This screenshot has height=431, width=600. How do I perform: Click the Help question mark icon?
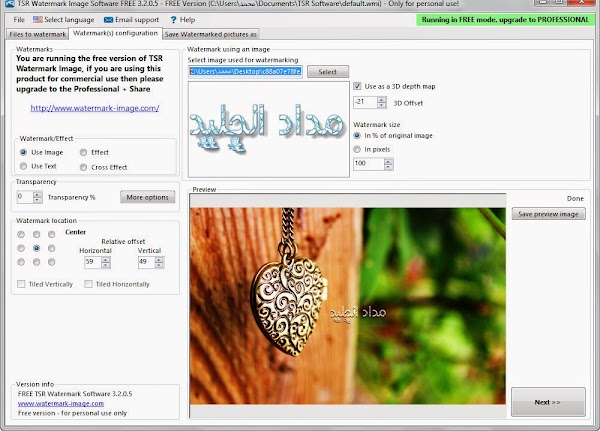tap(173, 20)
